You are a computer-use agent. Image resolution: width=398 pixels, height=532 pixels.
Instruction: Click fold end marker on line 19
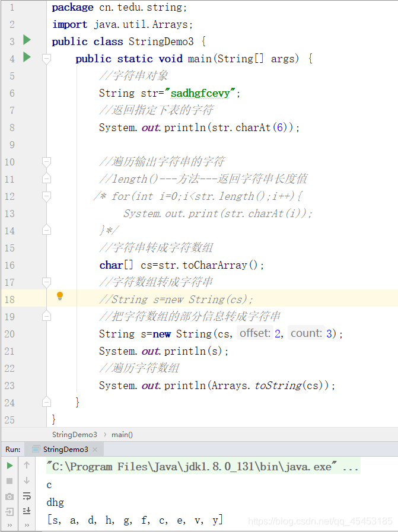[x=46, y=317]
